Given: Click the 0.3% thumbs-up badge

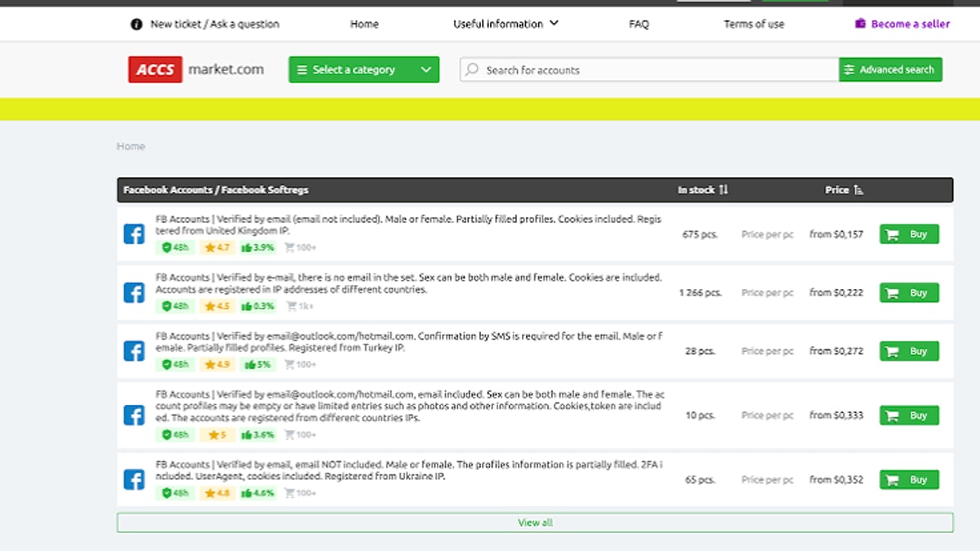Looking at the screenshot, I should [258, 306].
